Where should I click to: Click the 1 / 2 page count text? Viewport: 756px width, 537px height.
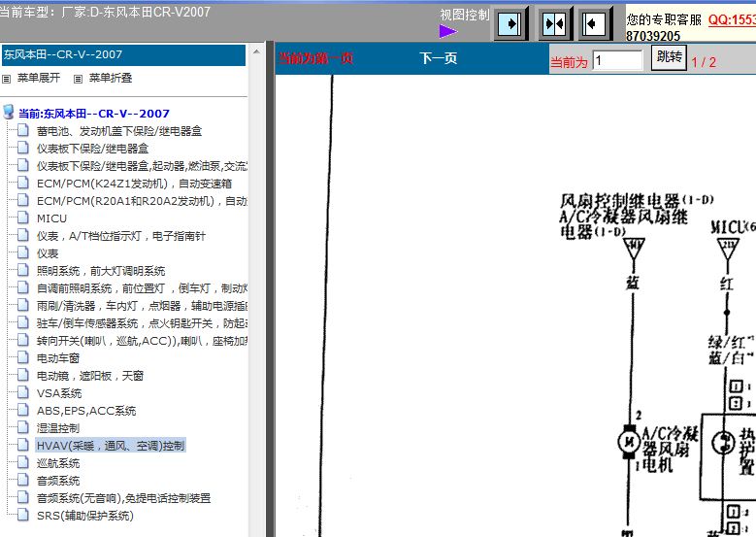(704, 62)
